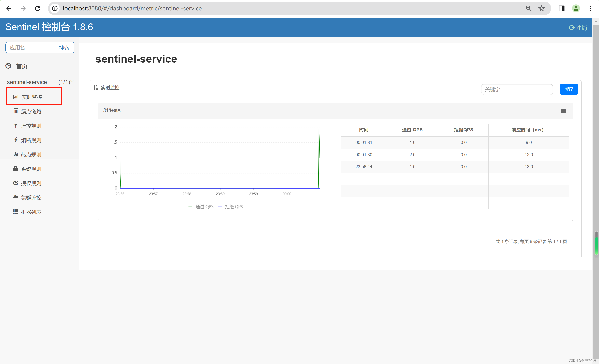Click the blue 降序 sort button
The image size is (599, 364).
click(569, 89)
